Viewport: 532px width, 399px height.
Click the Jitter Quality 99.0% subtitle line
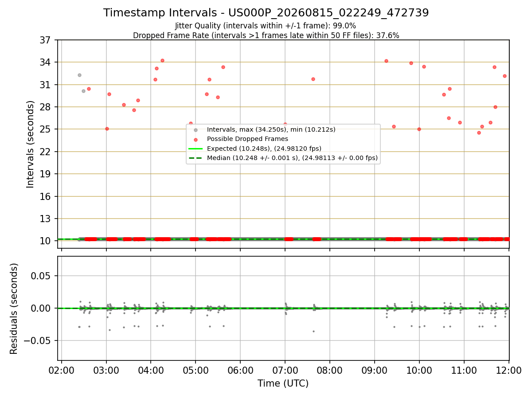click(266, 26)
